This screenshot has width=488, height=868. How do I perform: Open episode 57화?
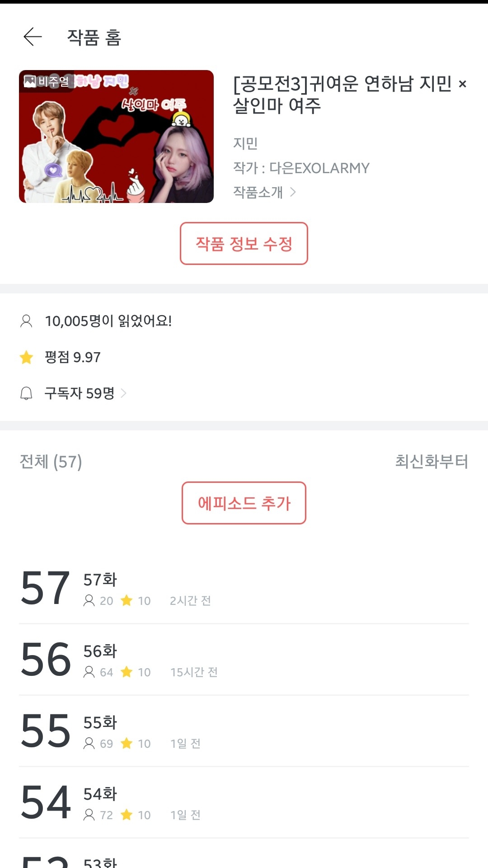pyautogui.click(x=100, y=580)
